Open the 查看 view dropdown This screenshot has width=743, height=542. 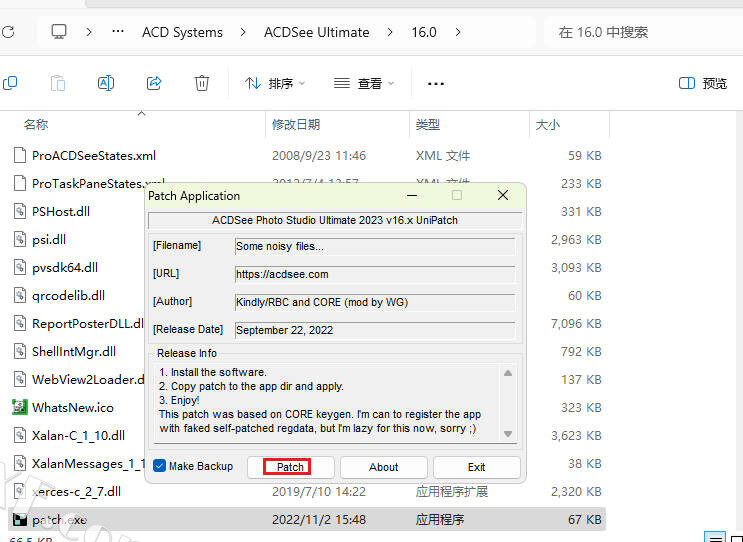tap(364, 84)
